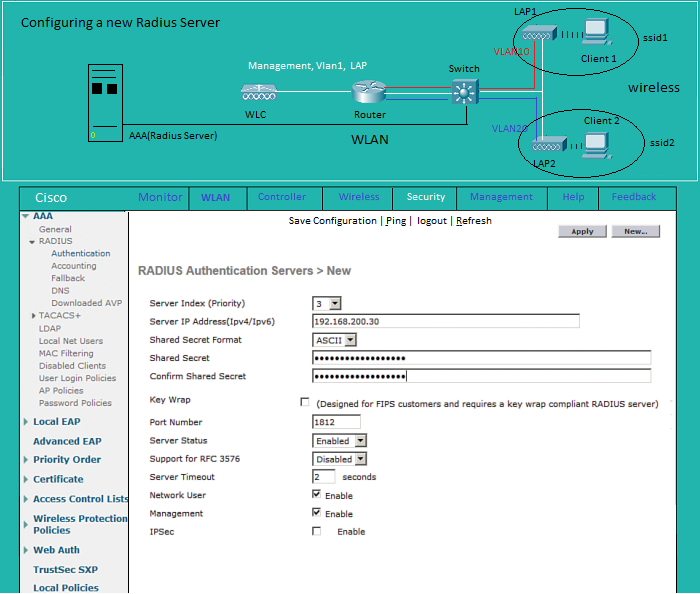The width and height of the screenshot is (700, 594).
Task: Click the Save Configuration link
Action: click(333, 221)
